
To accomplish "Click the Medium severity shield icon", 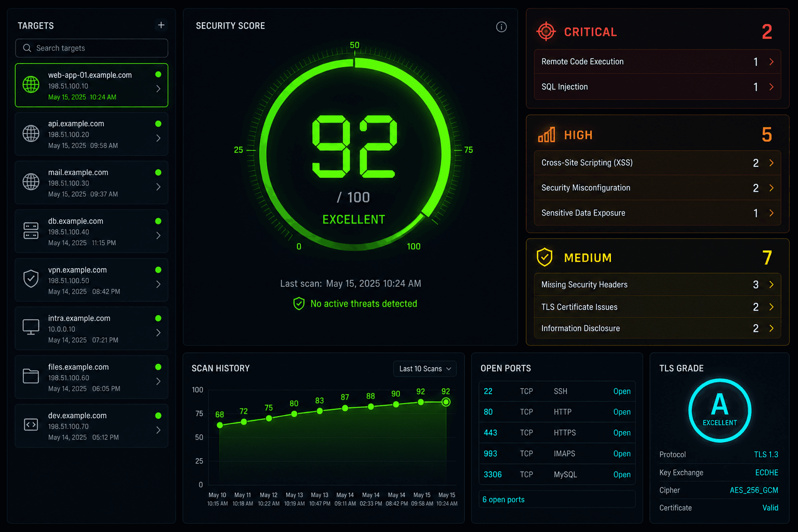I will tap(544, 257).
